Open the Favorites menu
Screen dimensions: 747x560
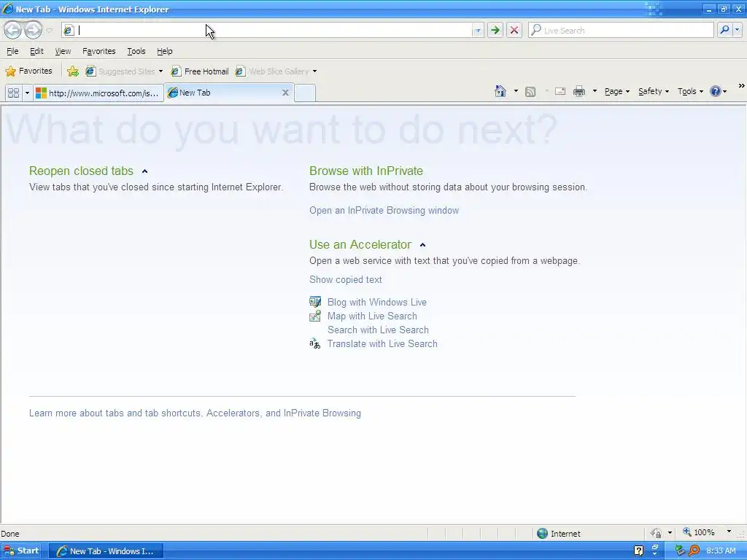99,51
